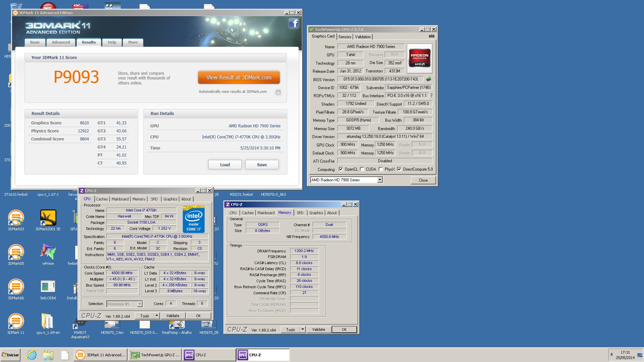Click OK in CPU-Z Memory window

click(x=344, y=329)
